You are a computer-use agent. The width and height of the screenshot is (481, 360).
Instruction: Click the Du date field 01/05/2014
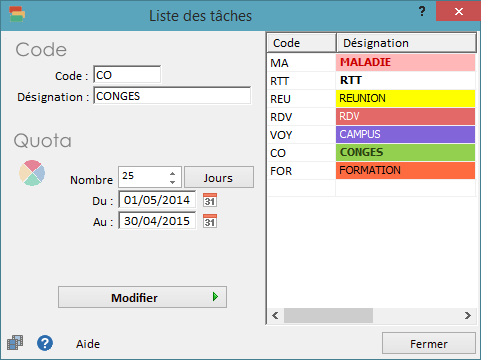point(157,200)
